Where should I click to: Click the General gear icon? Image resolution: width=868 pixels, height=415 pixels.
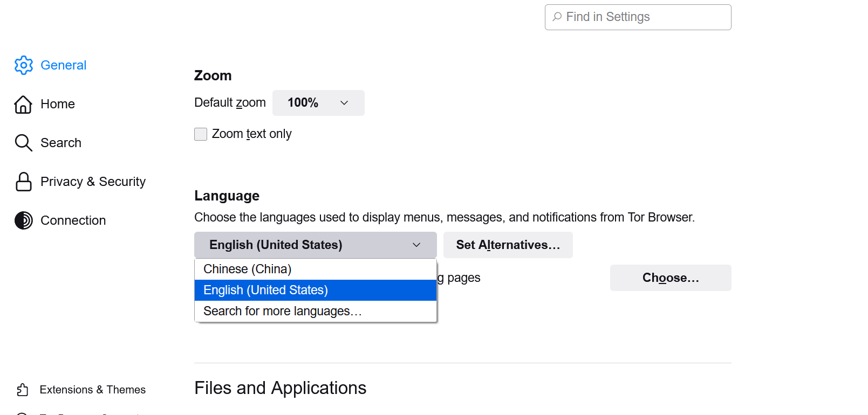[x=23, y=65]
